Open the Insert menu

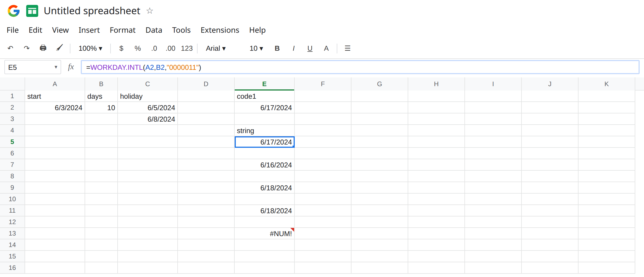89,30
